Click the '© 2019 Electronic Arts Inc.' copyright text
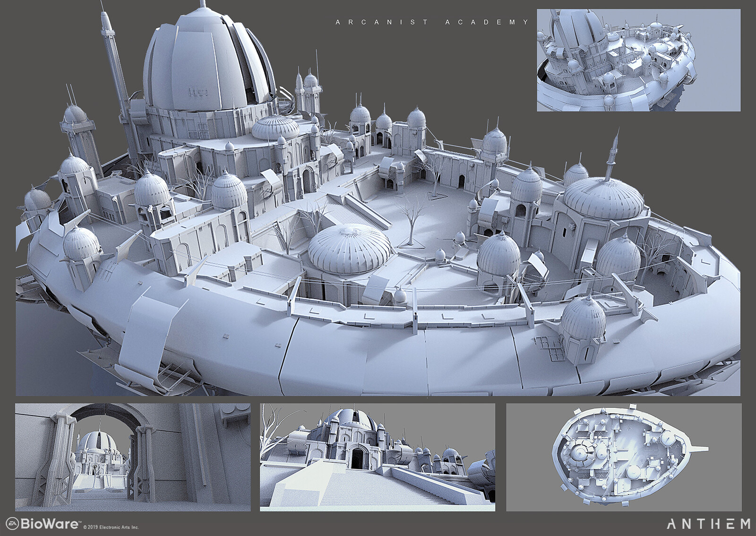Screen dimensions: 756x536 click(111, 527)
